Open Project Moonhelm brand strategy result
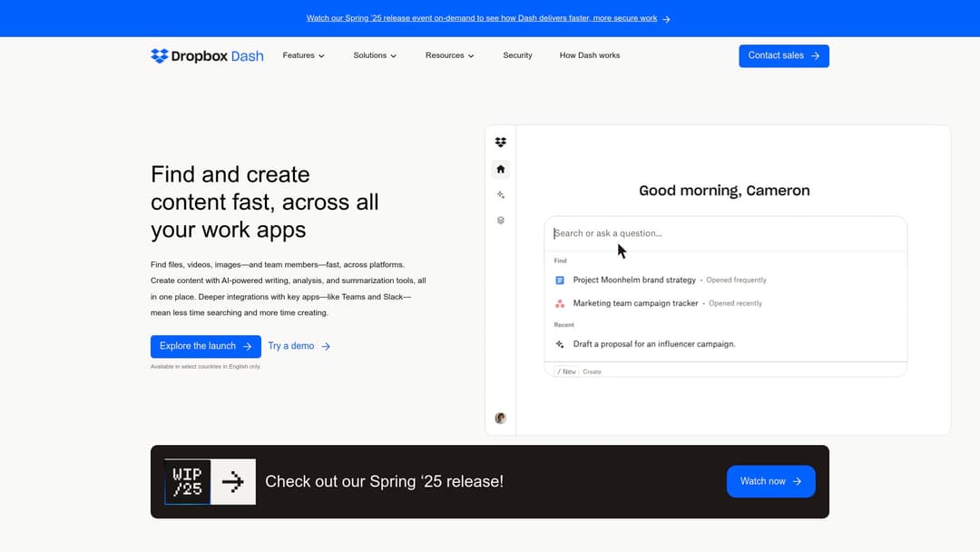980x552 pixels. pyautogui.click(x=634, y=280)
